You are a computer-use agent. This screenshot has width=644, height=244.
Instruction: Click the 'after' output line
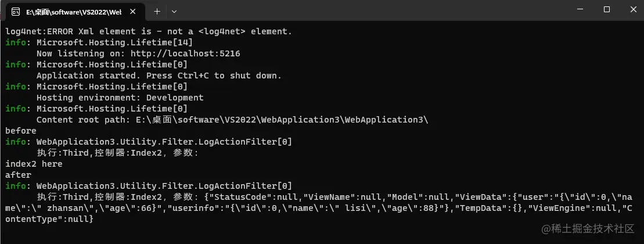[x=18, y=175]
